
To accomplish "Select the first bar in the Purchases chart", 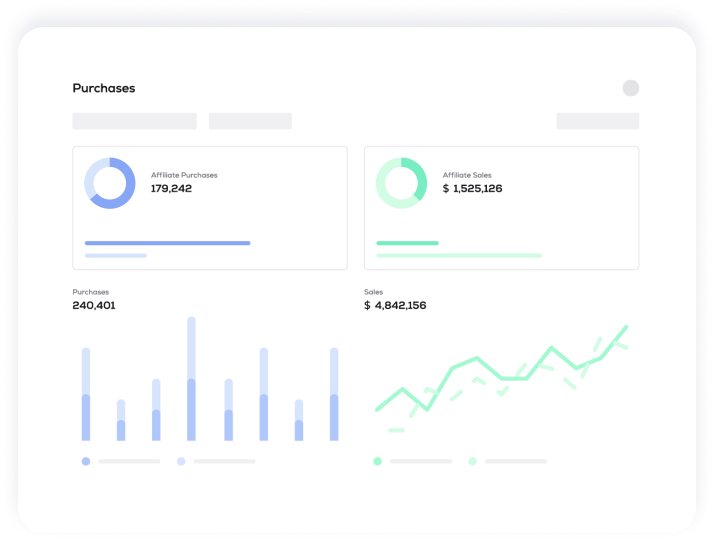I will click(86, 395).
